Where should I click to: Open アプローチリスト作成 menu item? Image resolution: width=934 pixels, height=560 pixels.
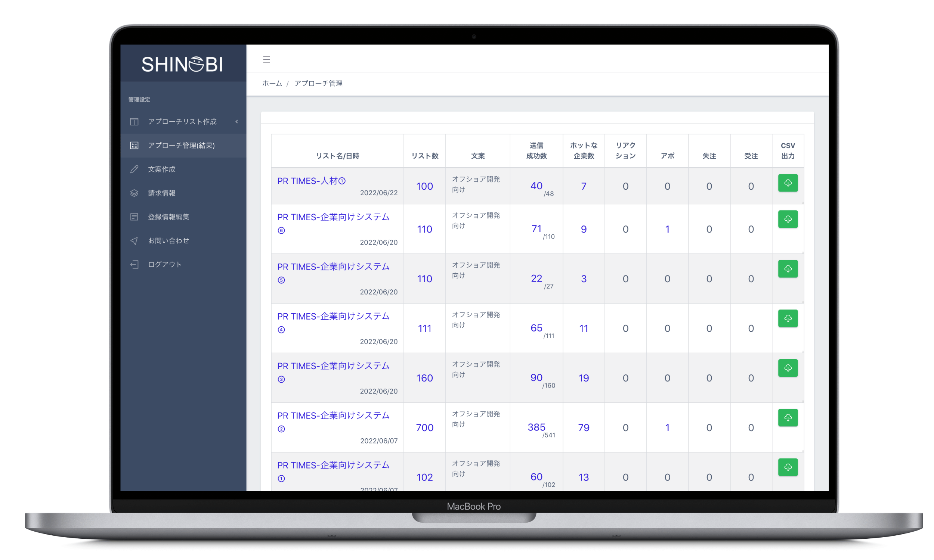pos(183,121)
